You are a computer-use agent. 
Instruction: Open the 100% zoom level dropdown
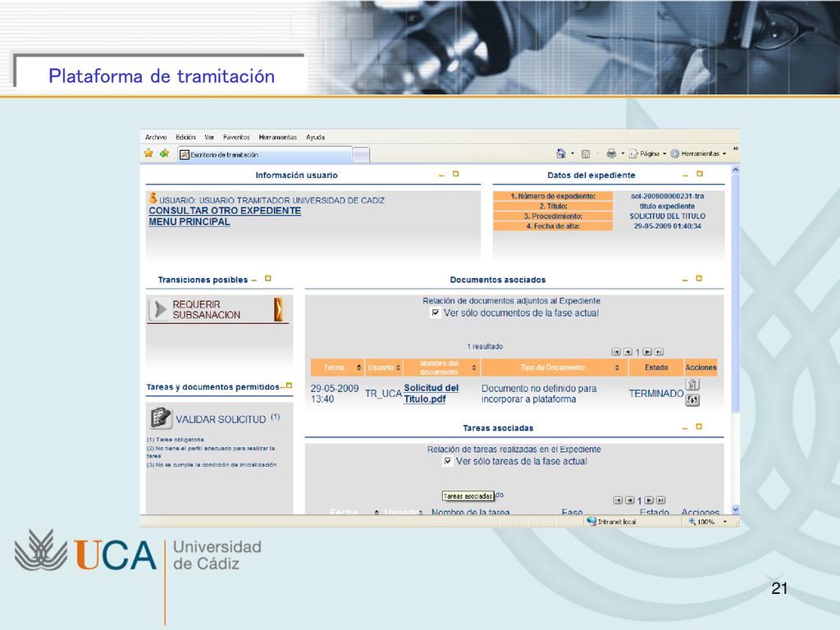click(x=725, y=522)
